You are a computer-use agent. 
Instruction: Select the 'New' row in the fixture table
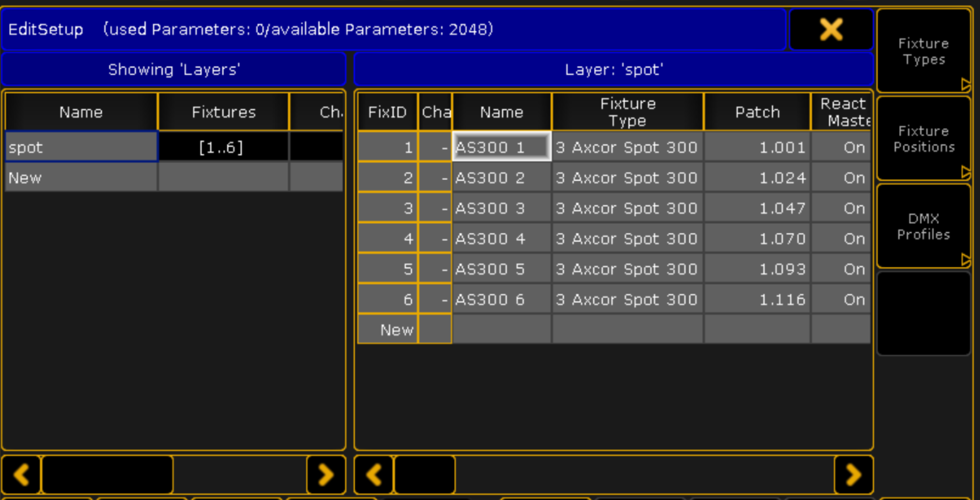point(614,329)
